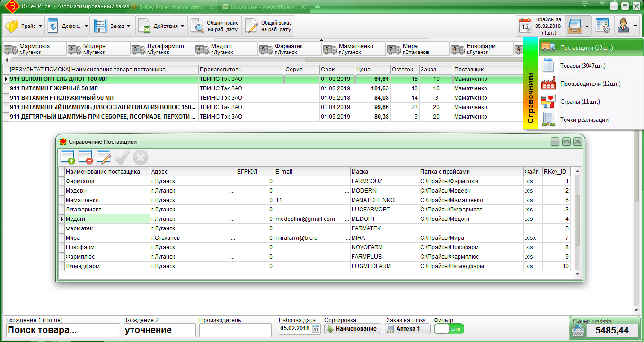Select Товары (3047шт.) from the menu
This screenshot has width=644, height=342.
pos(582,66)
